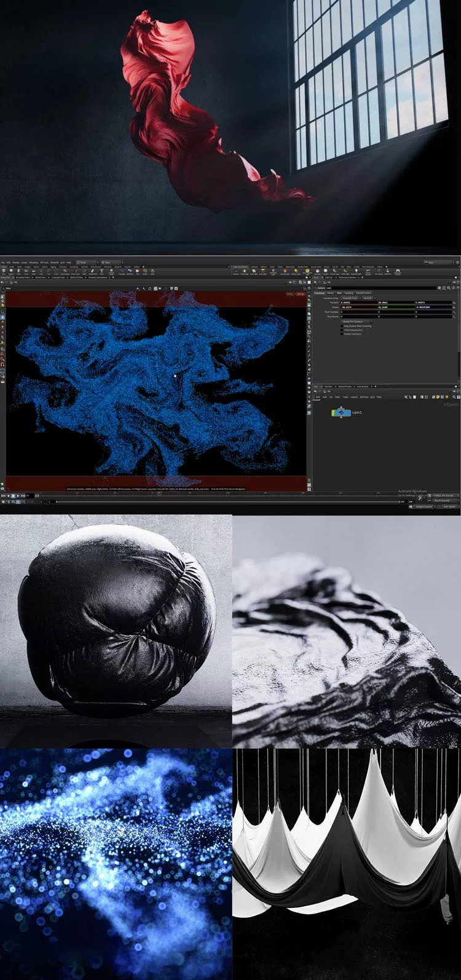
Task: Switch to the Material Palette tab
Action: (x=344, y=386)
